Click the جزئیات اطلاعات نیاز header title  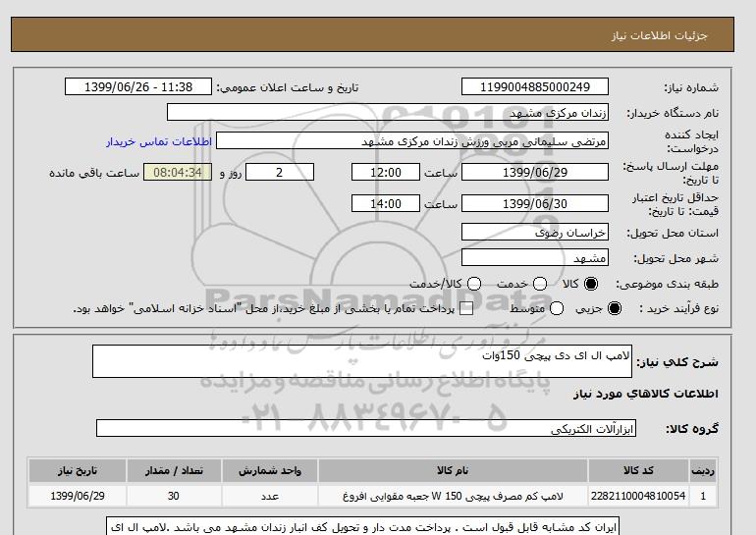[x=659, y=35]
